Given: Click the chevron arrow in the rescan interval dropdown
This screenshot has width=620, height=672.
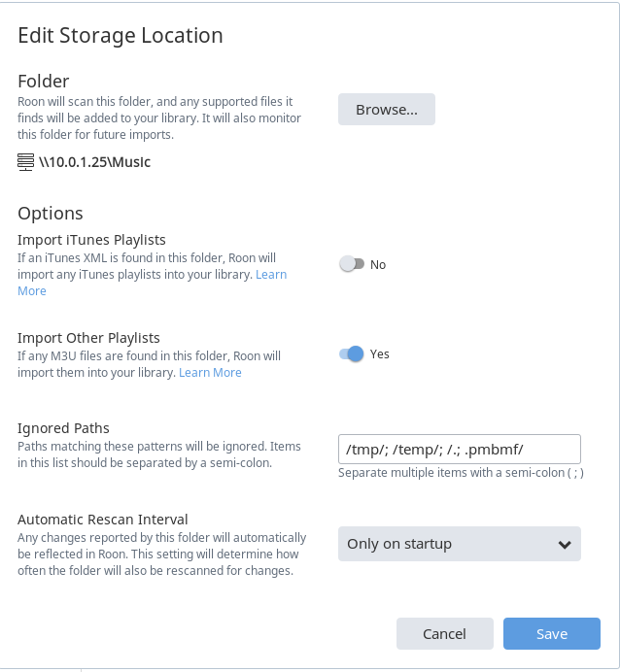Looking at the screenshot, I should coord(565,544).
